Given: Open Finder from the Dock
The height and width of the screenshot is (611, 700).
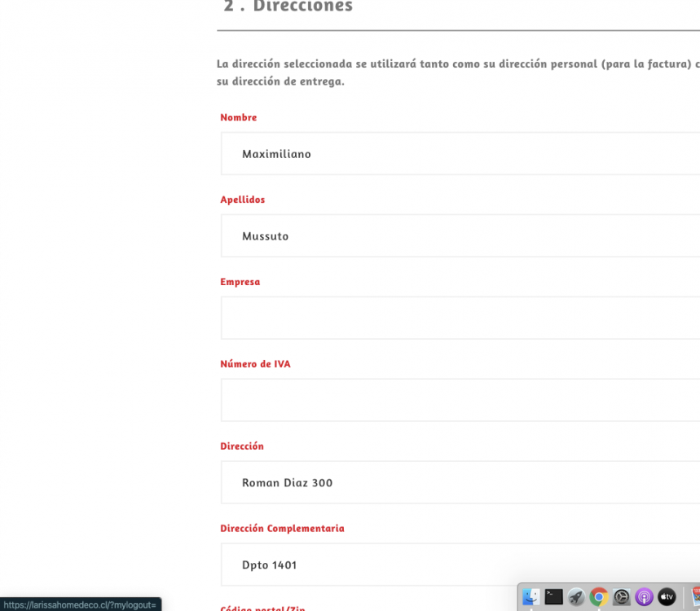Looking at the screenshot, I should [x=531, y=597].
